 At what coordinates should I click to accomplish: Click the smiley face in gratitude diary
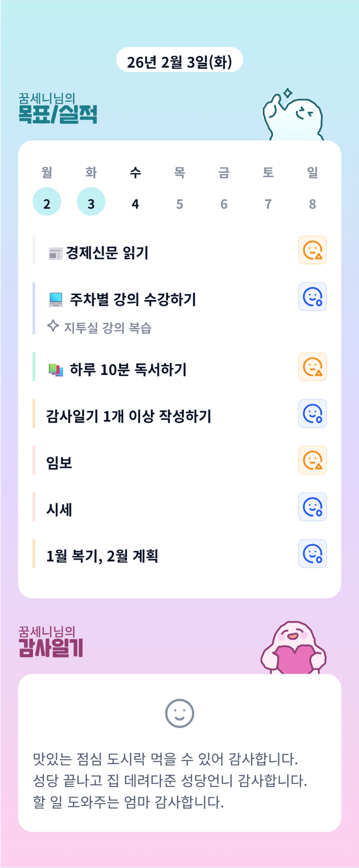pos(179,713)
